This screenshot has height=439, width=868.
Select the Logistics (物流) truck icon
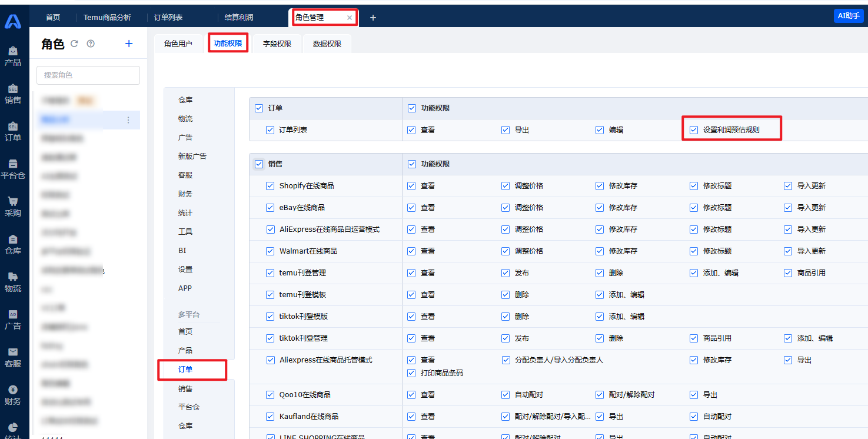click(x=13, y=281)
